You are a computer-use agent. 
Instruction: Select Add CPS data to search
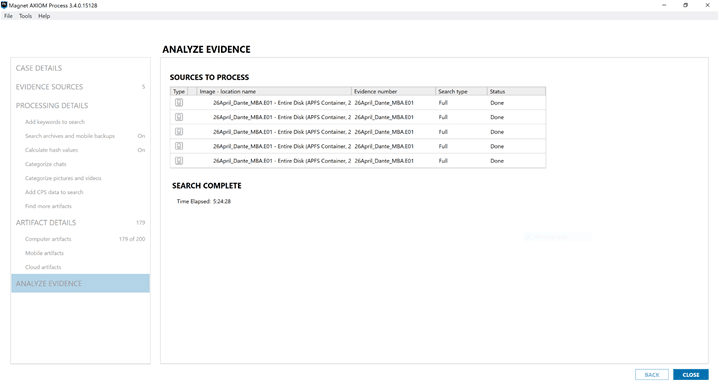click(54, 192)
